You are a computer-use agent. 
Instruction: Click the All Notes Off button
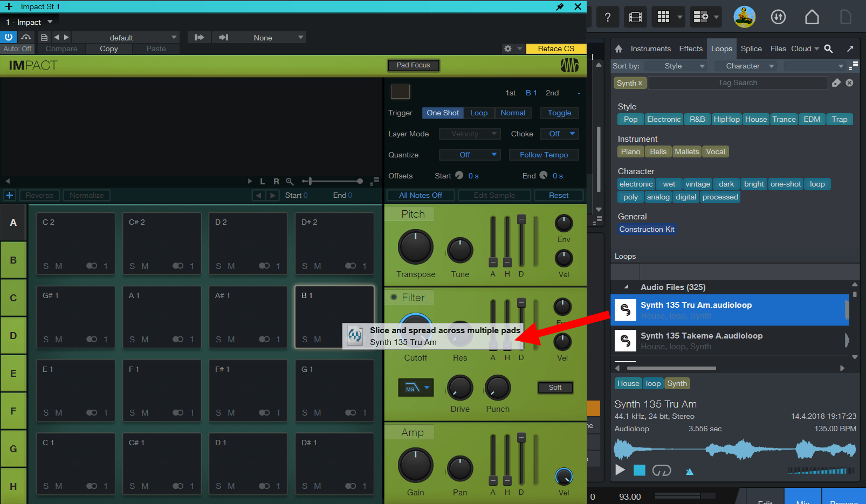pos(421,195)
